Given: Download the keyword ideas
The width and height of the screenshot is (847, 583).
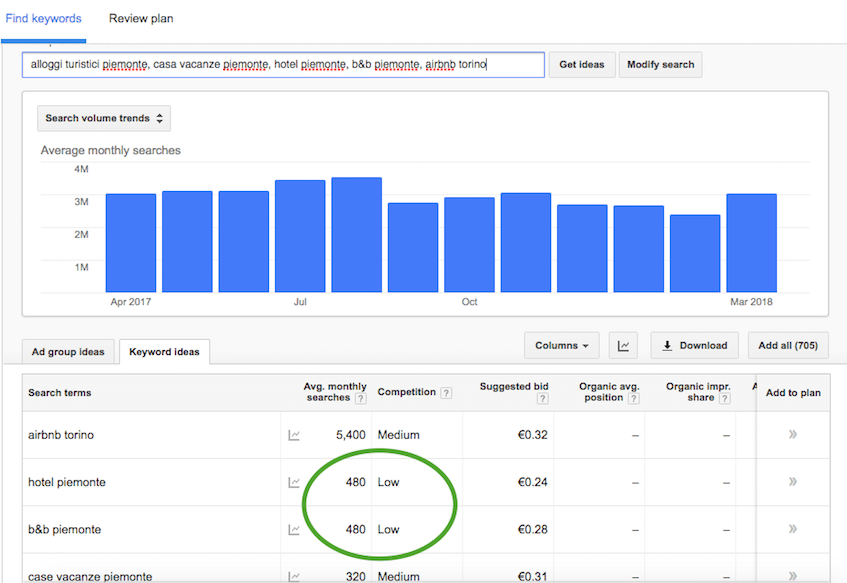Looking at the screenshot, I should point(695,346).
